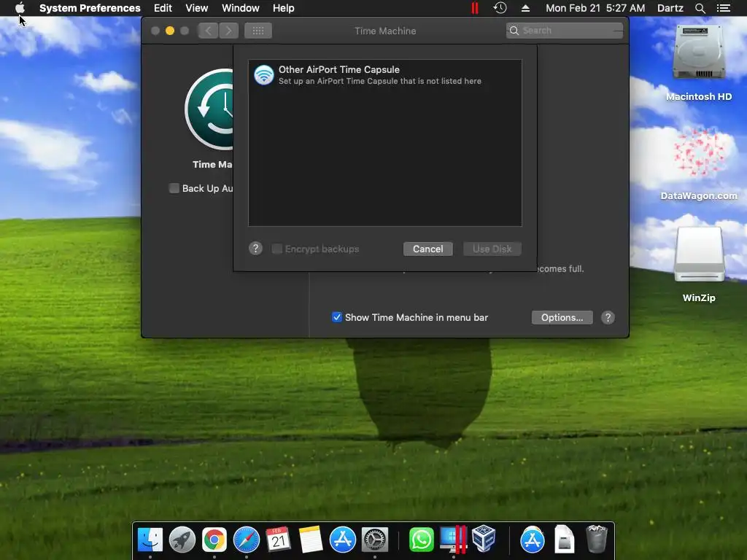Click the eject icon in menu bar
747x560 pixels.
[525, 8]
